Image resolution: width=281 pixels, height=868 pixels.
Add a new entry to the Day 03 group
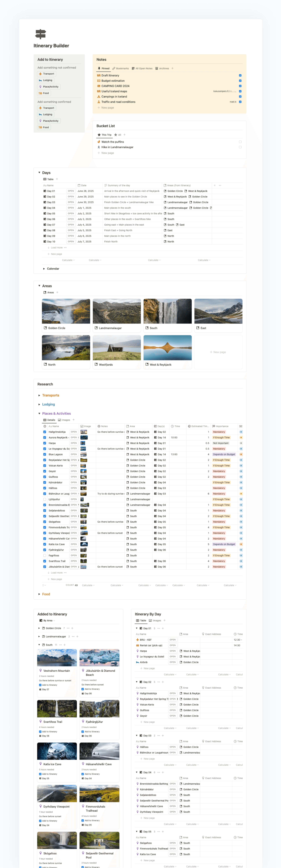tap(163, 736)
